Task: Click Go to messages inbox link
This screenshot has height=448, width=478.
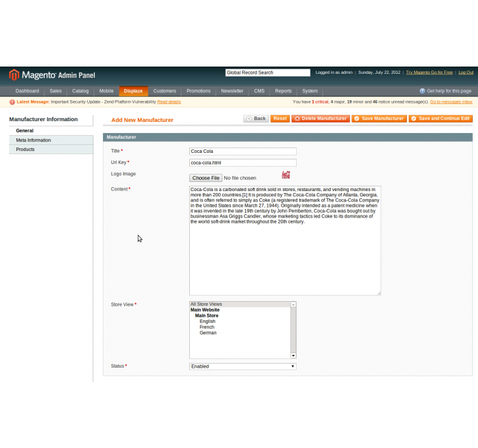Action: (x=451, y=102)
